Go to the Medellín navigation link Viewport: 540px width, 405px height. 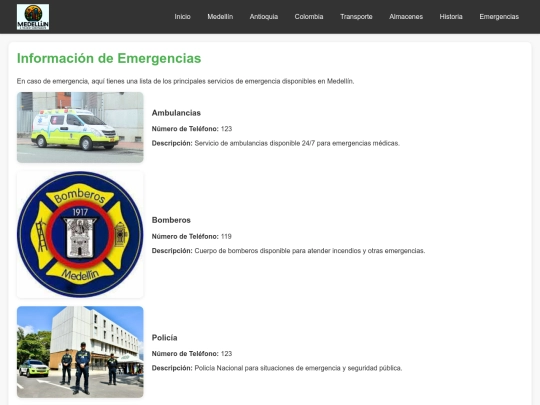coord(220,17)
